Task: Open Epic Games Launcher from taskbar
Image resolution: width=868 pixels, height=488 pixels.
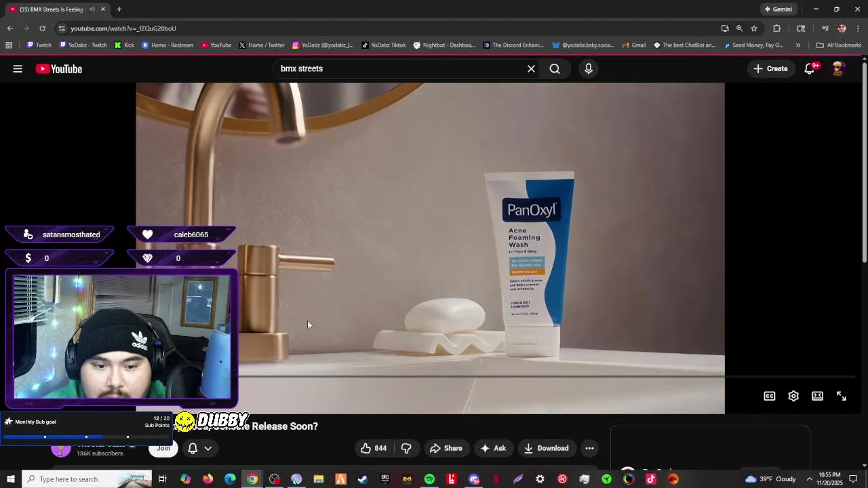Action: [385, 479]
